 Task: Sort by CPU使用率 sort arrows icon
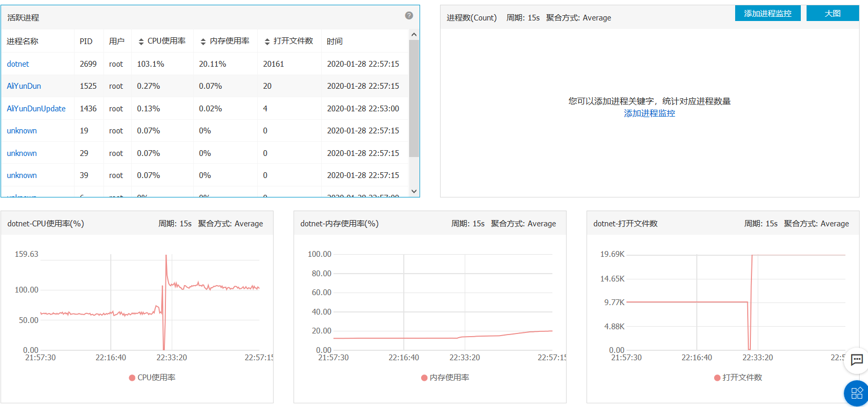(x=141, y=41)
